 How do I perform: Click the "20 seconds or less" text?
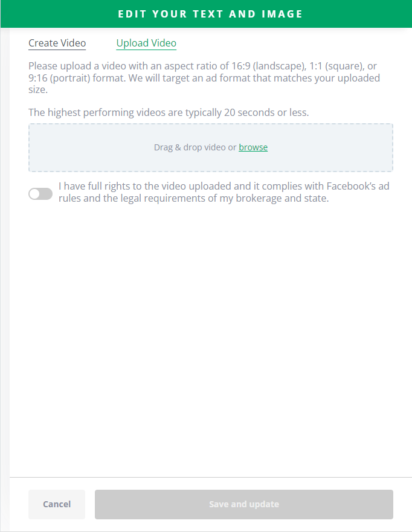269,112
